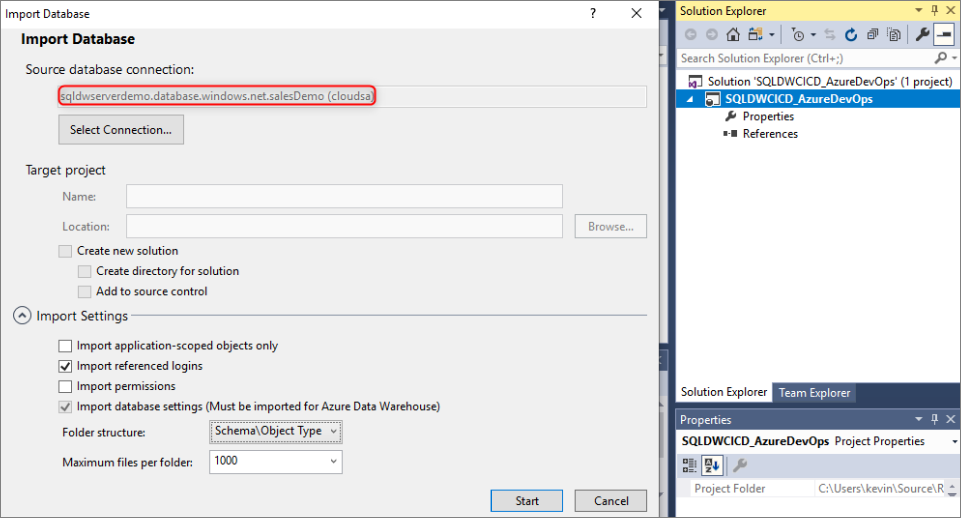Open Pending Changes Filter dropdown arrow
The height and width of the screenshot is (518, 961).
pos(813,35)
